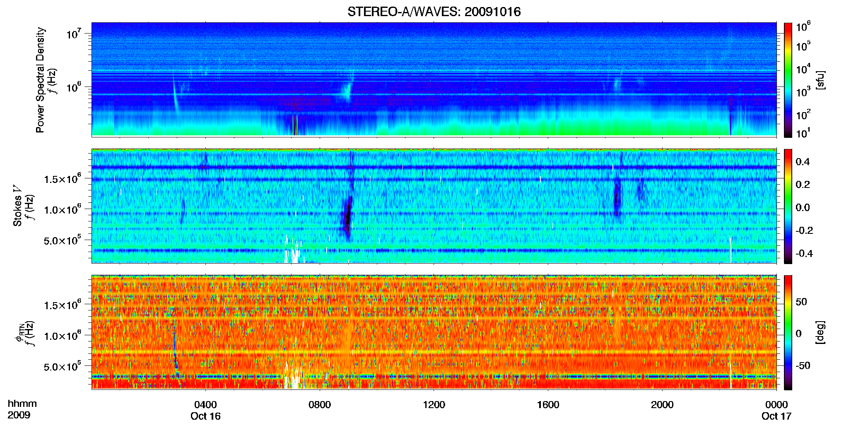
Task: Click the title STEREO-A/WAVES: 20091016
Action: tap(434, 12)
